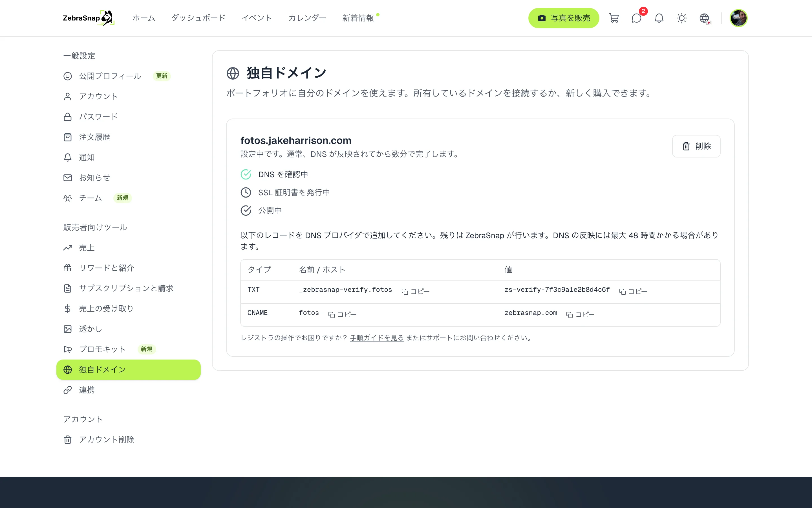Click the TXT type cell

pos(253,290)
